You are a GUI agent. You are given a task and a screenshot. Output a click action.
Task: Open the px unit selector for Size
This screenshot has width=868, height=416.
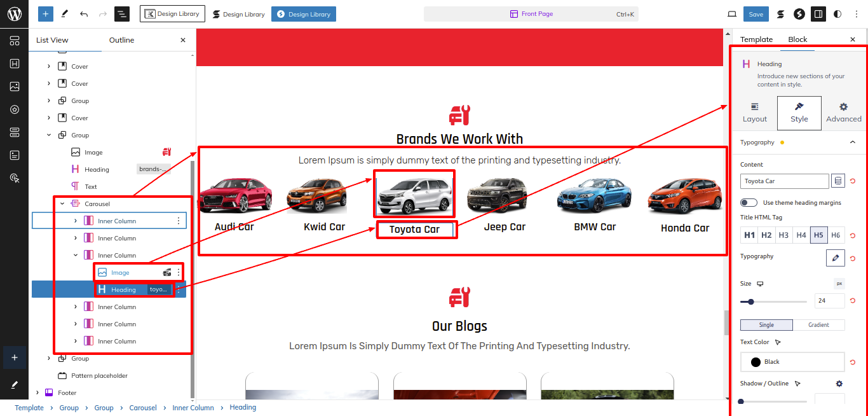[x=839, y=284]
